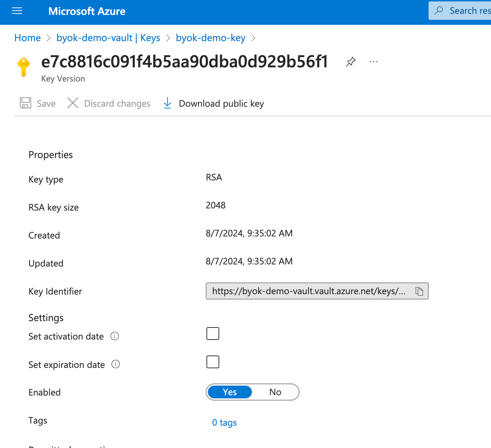The image size is (491, 448).
Task: Open the more options ellipsis menu
Action: (374, 62)
